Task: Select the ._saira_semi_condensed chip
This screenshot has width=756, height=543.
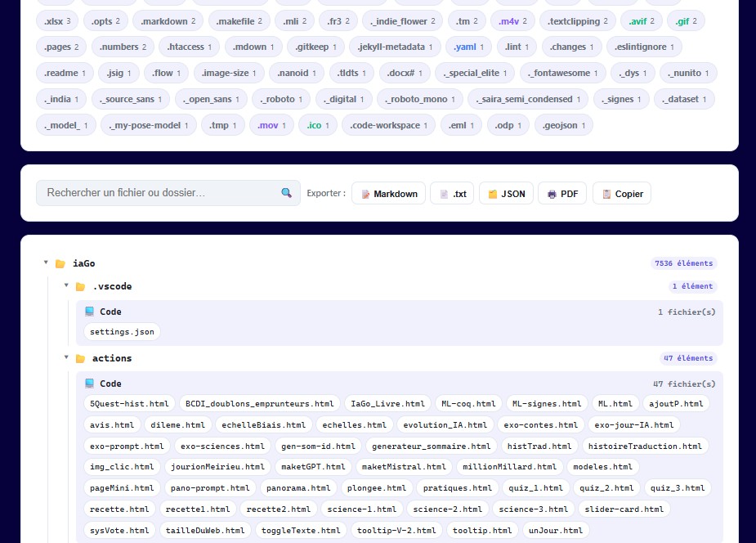Action: (528, 99)
